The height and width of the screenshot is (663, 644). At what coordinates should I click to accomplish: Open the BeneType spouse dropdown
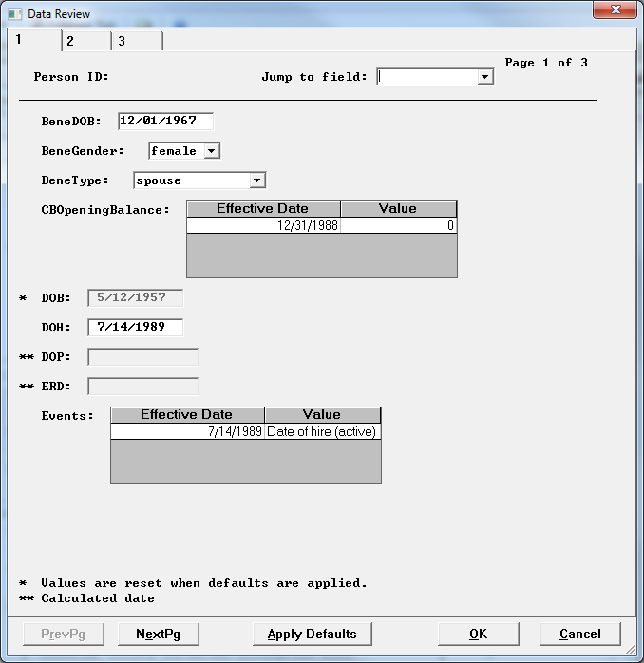[x=256, y=180]
